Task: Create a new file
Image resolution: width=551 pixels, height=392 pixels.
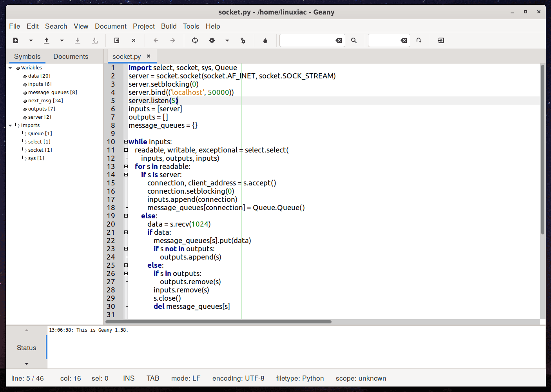Action: point(16,40)
